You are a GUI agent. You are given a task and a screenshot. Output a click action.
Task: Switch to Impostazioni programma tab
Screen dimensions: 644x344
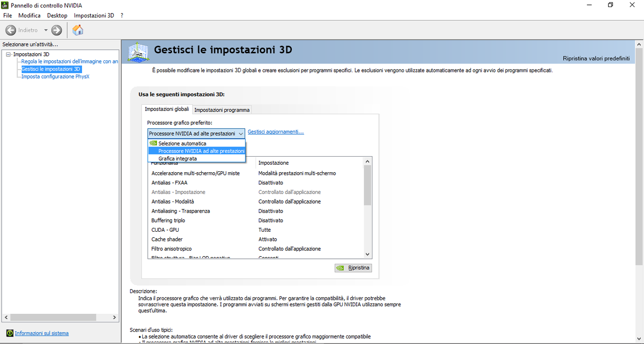pyautogui.click(x=222, y=110)
